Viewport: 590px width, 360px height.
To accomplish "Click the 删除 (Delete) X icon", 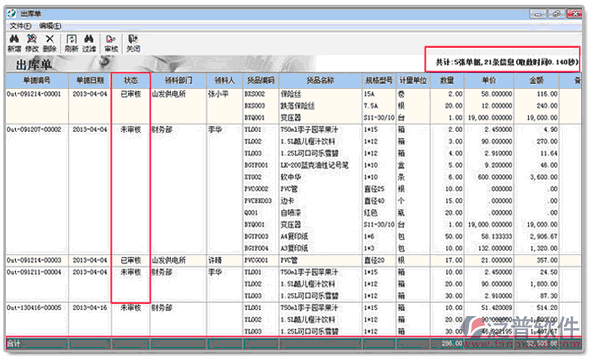I will pos(49,43).
